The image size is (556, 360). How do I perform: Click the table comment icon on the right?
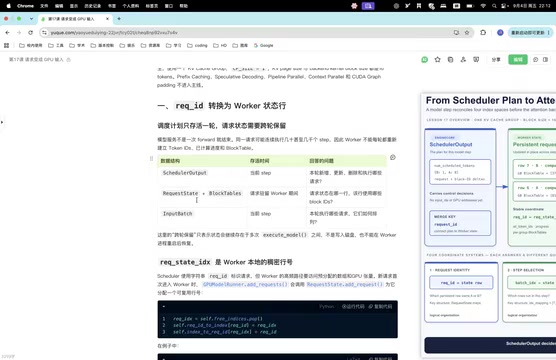click(x=393, y=157)
